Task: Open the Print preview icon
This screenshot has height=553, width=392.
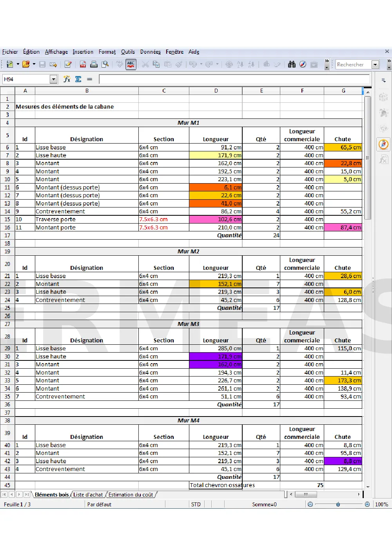Action: click(105, 64)
